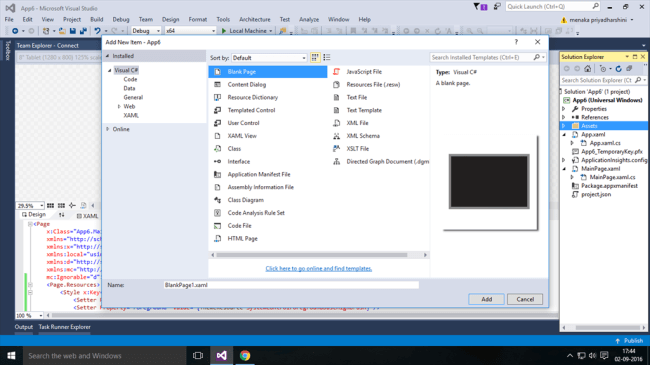Expand the Online templates node
Screen dimensions: 650x365
(x=108, y=129)
